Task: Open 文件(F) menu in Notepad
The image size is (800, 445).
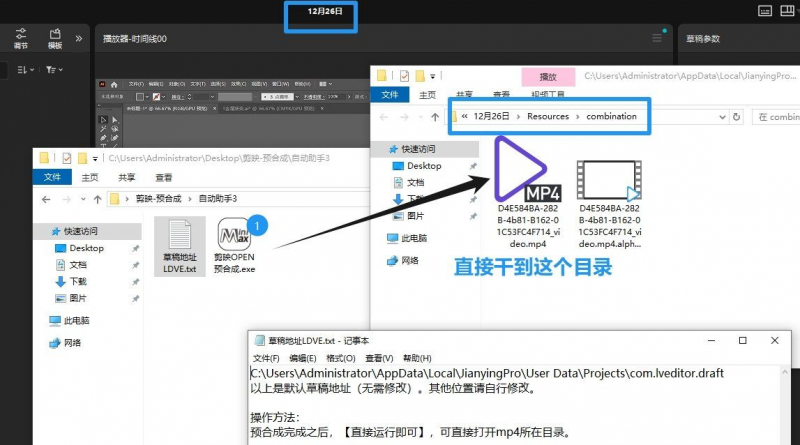Action: pyautogui.click(x=266, y=358)
